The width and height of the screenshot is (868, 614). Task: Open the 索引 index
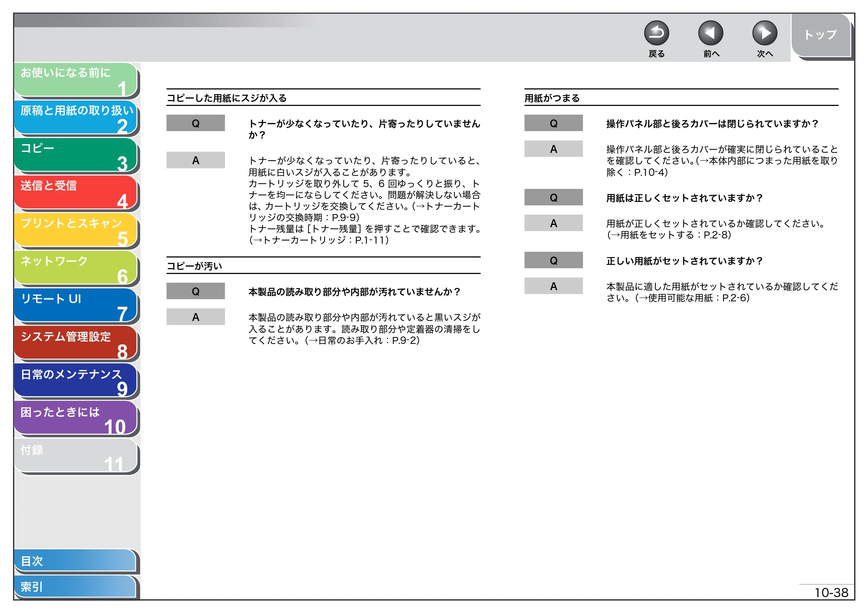tap(76, 587)
